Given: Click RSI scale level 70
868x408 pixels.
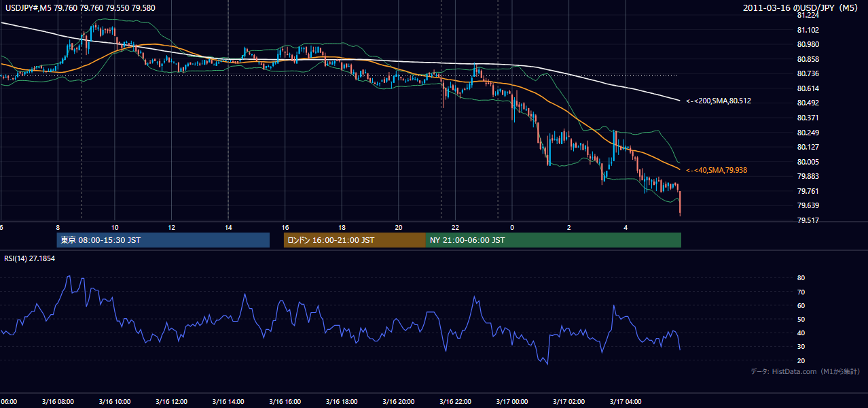Looking at the screenshot, I should point(801,292).
